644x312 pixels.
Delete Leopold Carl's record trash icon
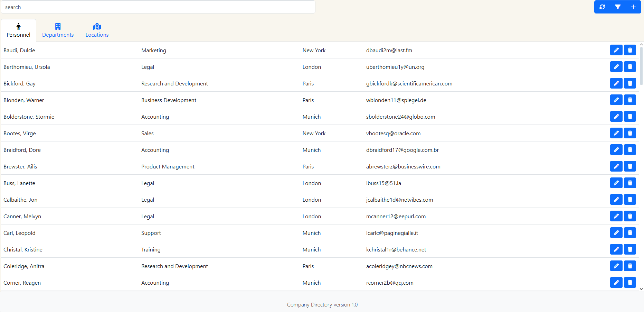[x=630, y=233]
